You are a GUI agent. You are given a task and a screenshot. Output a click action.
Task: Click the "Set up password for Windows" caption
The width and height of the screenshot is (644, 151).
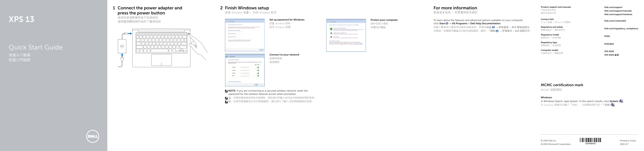pyautogui.click(x=287, y=20)
